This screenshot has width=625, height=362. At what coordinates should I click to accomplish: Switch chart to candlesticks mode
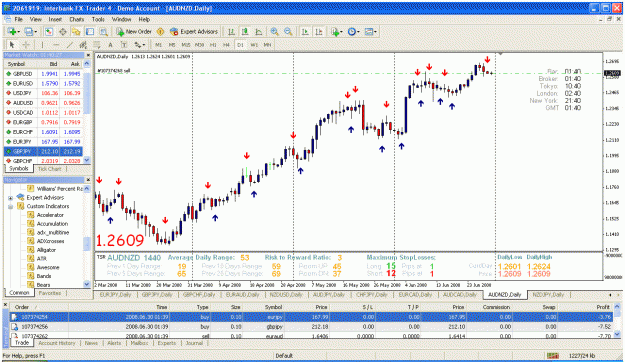[245, 31]
